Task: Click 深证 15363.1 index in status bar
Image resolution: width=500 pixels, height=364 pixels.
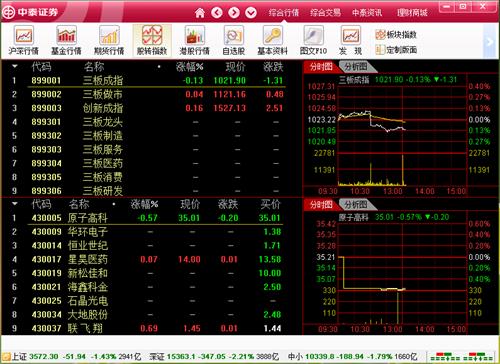Action: pyautogui.click(x=214, y=357)
